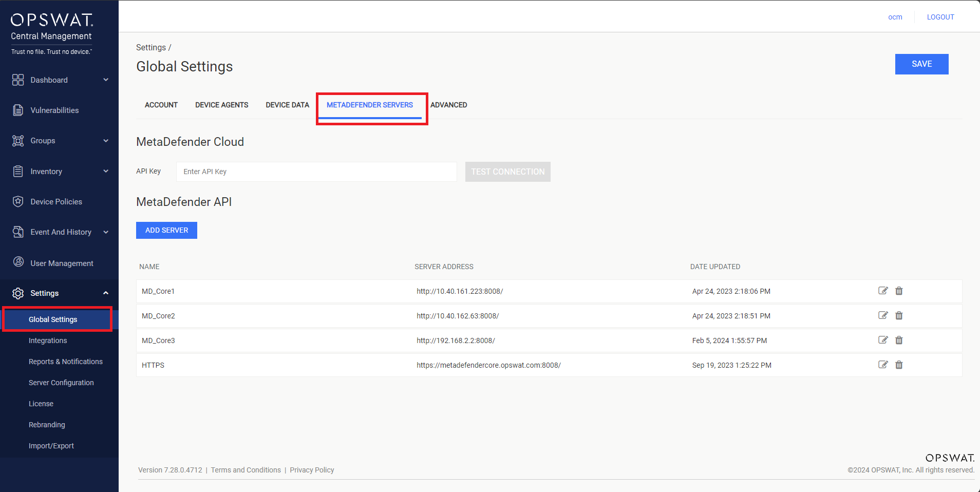Select the MD_Core1 name cell
The image size is (980, 492).
[x=158, y=291]
